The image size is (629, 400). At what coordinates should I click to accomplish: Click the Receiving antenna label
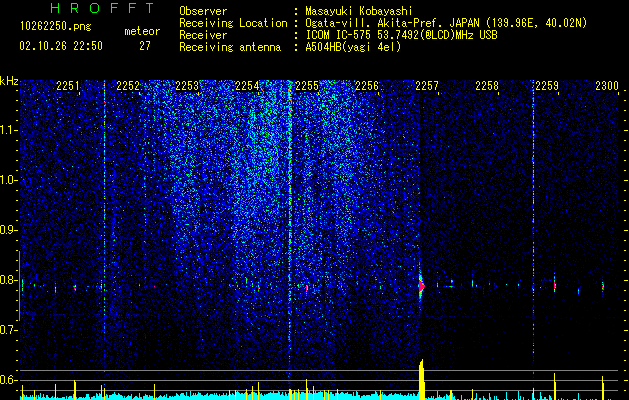(230, 47)
